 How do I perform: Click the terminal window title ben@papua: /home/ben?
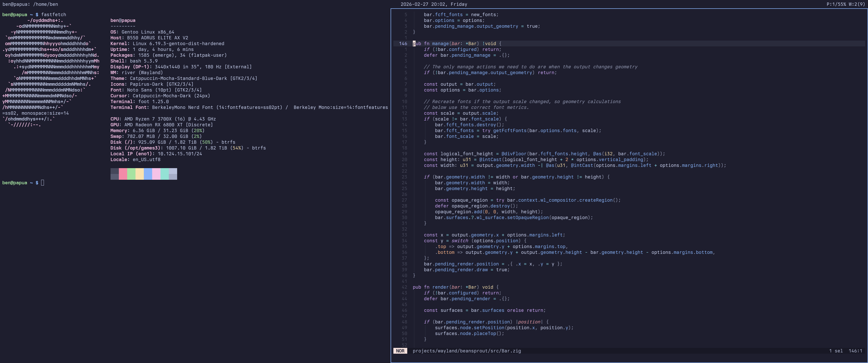30,4
